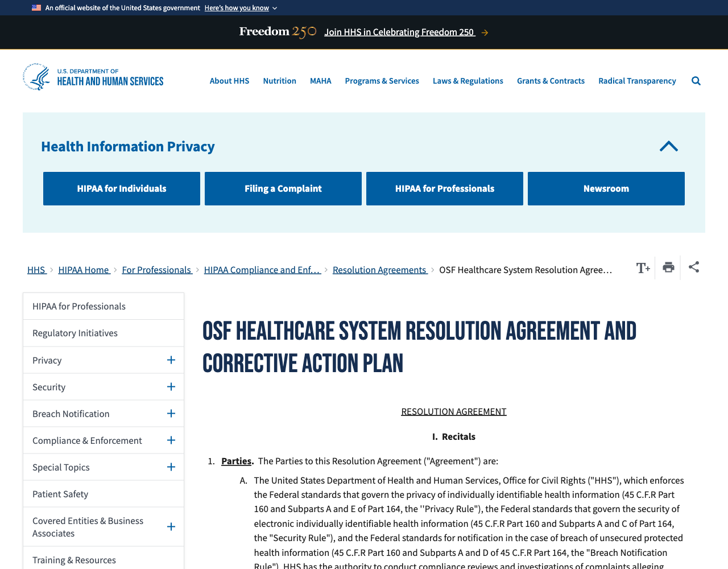This screenshot has width=728, height=569.
Task: Click 'An official website of the United States government' text
Action: coord(123,8)
